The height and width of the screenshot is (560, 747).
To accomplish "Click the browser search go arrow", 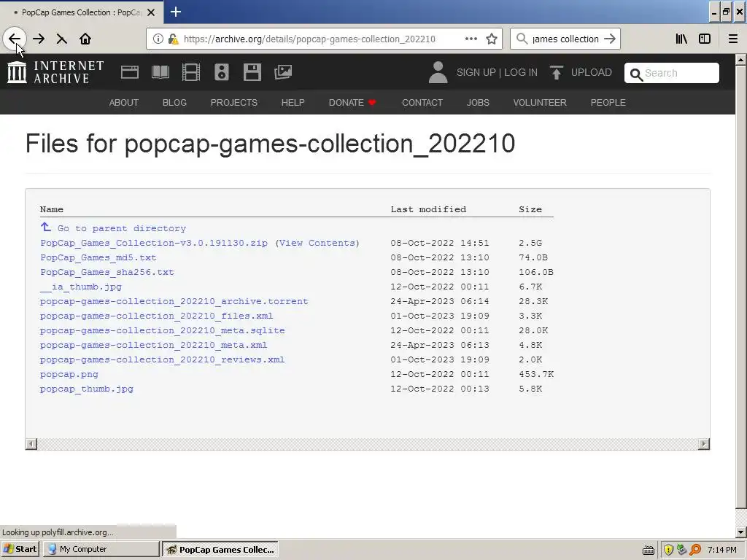I will [x=609, y=39].
